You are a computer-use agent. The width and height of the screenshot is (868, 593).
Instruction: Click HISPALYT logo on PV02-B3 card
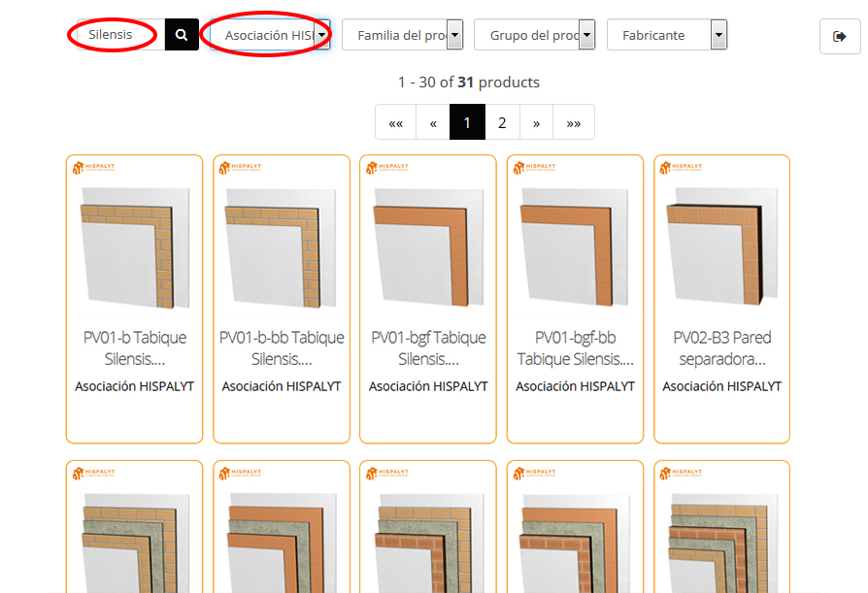[681, 168]
